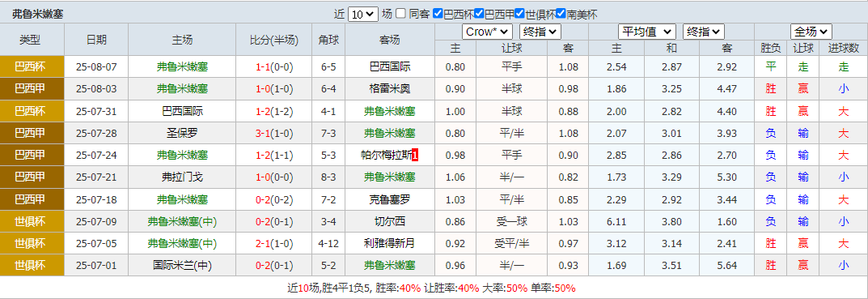Click the 8-3 corner count cell
Image resolution: width=868 pixels, height=299 pixels.
point(328,177)
